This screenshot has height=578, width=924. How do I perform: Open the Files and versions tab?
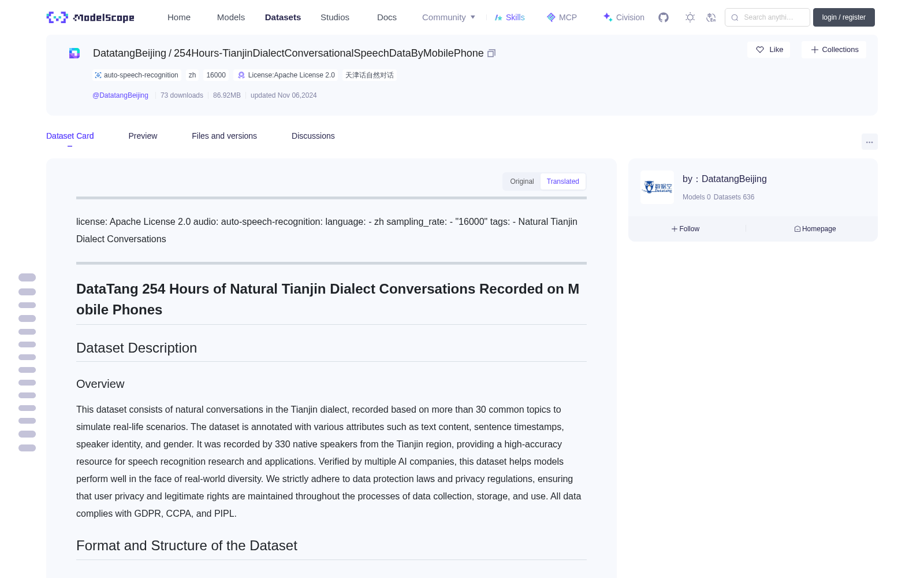click(x=224, y=136)
